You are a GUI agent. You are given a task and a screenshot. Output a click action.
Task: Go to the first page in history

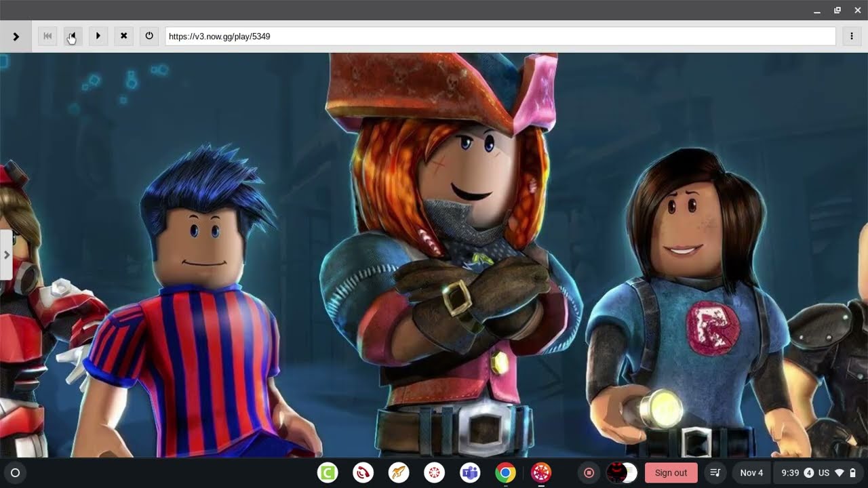(x=47, y=36)
